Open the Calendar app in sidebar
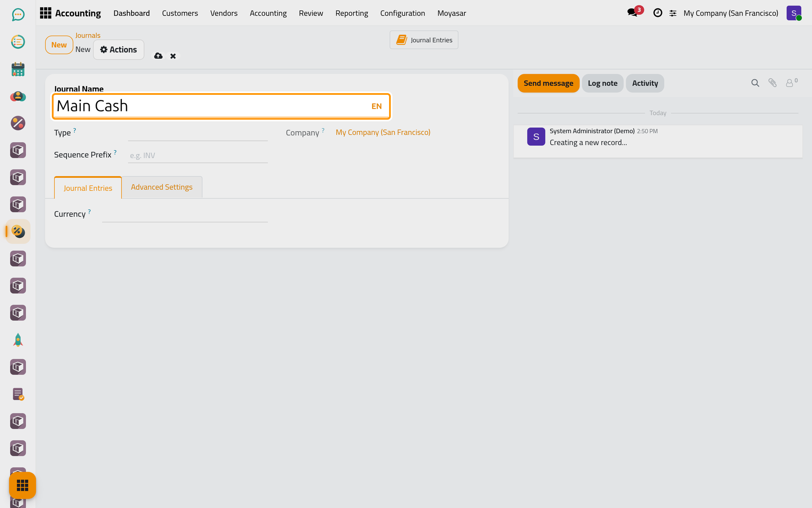This screenshot has height=508, width=812. pyautogui.click(x=18, y=69)
